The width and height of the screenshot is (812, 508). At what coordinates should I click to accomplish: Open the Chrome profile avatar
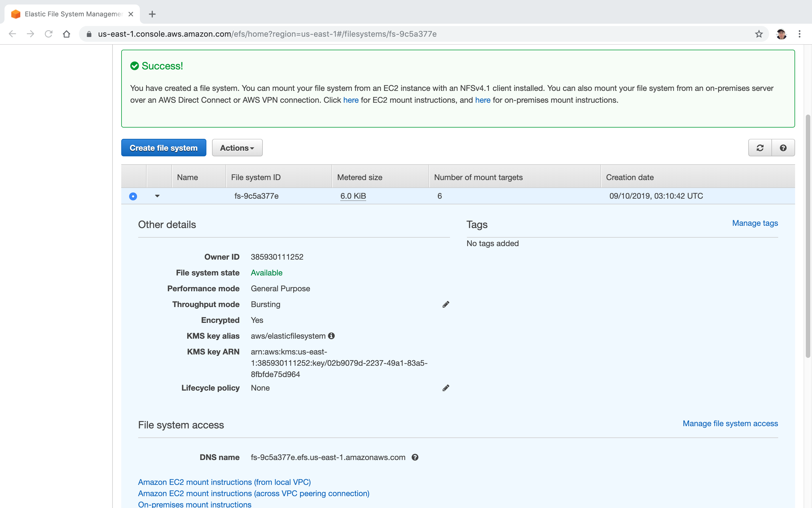coord(781,34)
